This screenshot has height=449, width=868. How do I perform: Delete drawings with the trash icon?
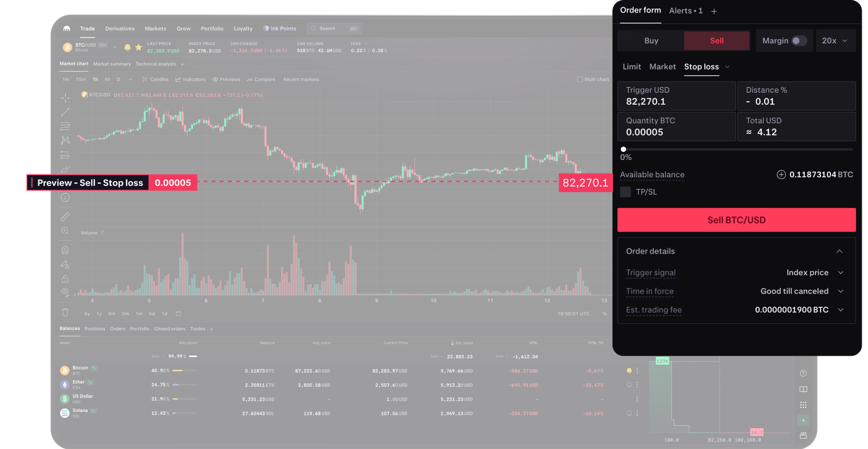coord(65,312)
